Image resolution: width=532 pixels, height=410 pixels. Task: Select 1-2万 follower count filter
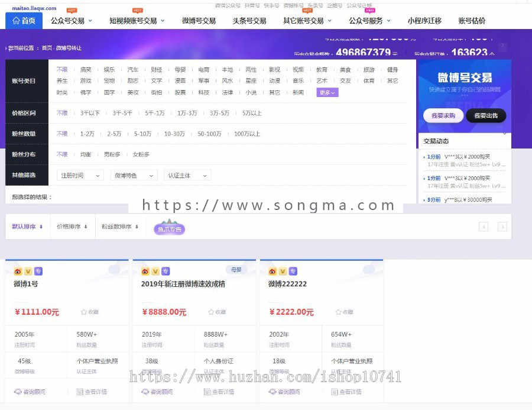click(x=87, y=134)
